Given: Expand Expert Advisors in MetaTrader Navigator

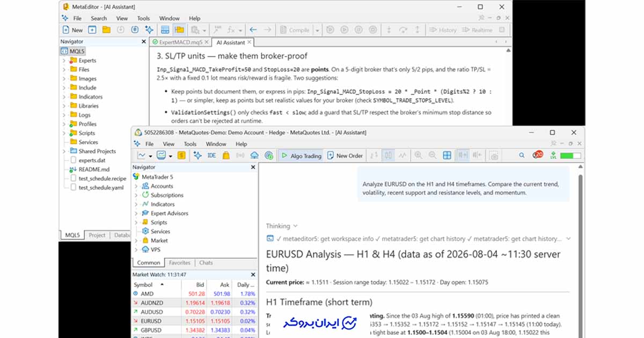Looking at the screenshot, I should click(136, 213).
